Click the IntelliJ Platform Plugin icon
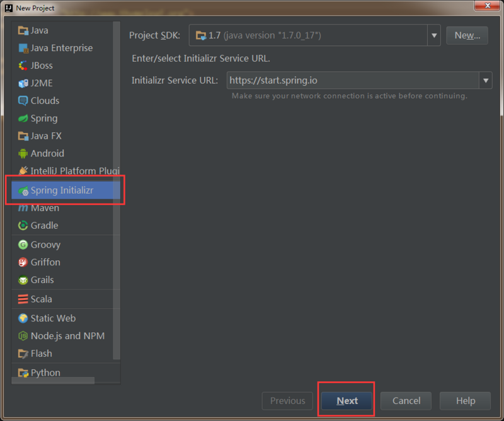 click(23, 170)
